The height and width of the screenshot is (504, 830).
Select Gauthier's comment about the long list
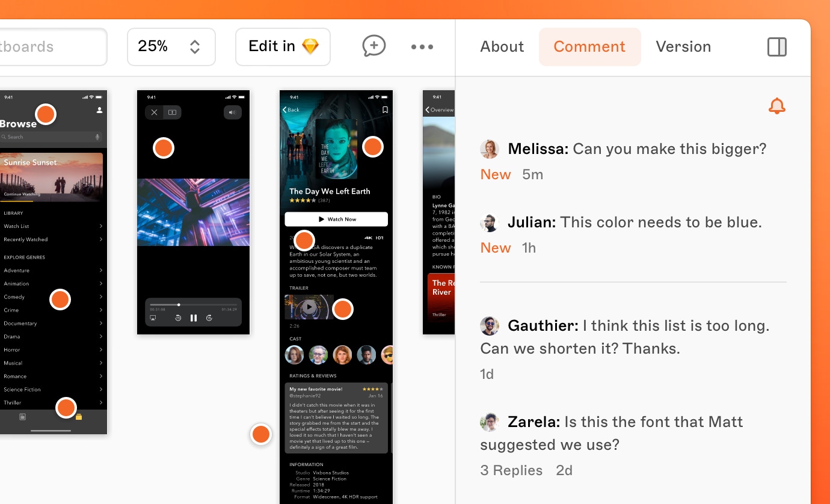click(626, 337)
